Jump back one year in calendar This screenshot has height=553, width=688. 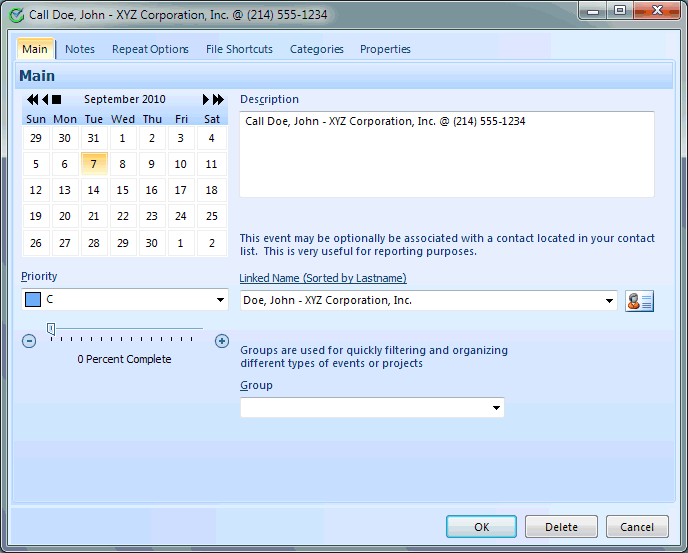(x=32, y=100)
